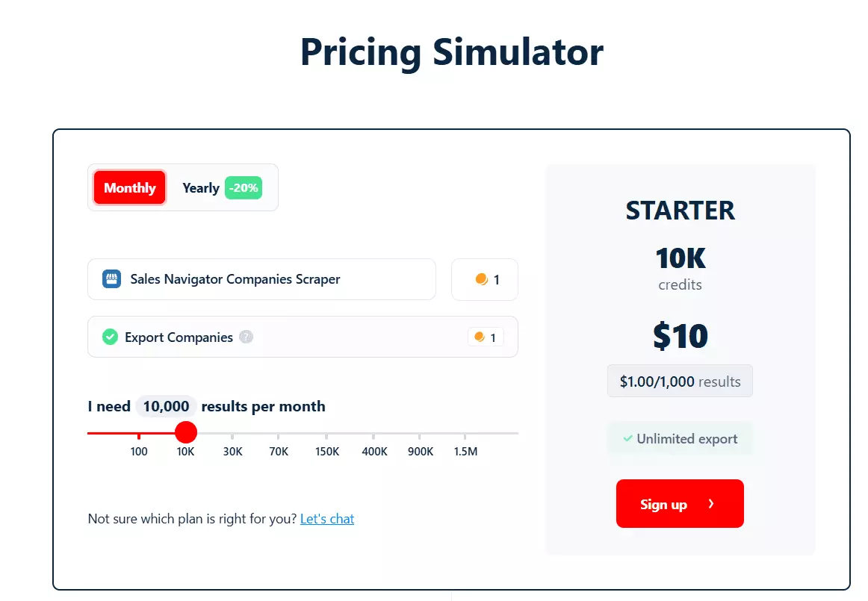Select the Monthly billing tab
This screenshot has height=601, width=868.
[128, 187]
